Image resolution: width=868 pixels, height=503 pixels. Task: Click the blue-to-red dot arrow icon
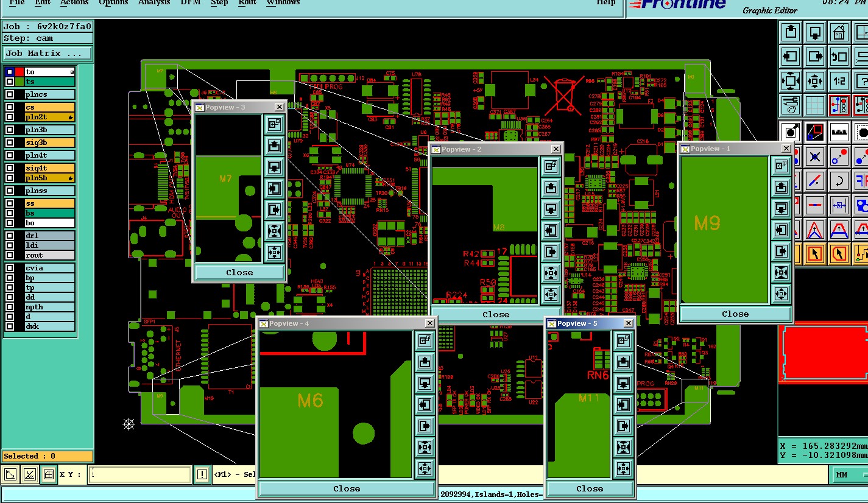click(x=839, y=157)
